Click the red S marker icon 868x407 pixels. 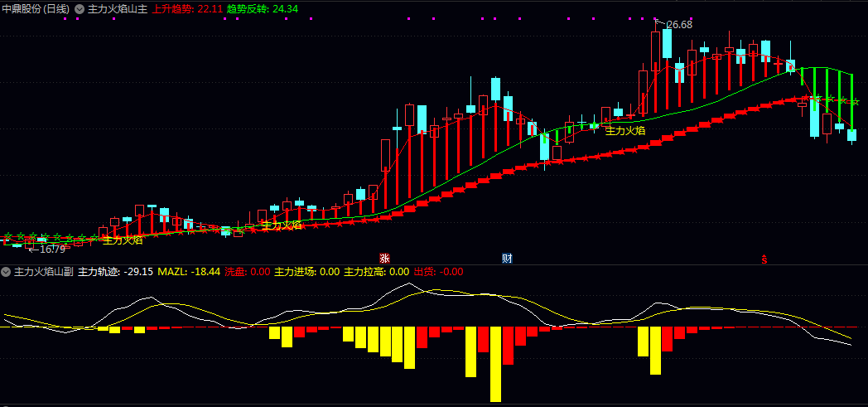[764, 258]
